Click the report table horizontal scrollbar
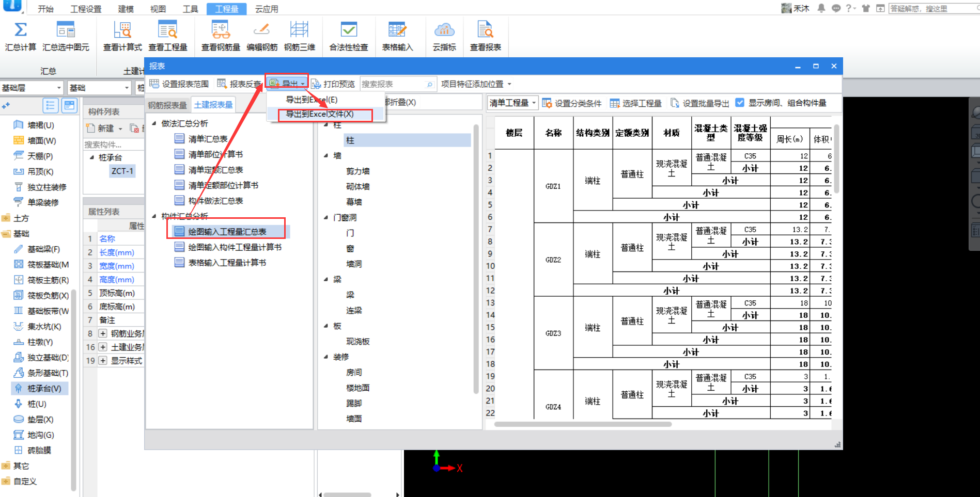Viewport: 980px width, 497px height. 583,424
